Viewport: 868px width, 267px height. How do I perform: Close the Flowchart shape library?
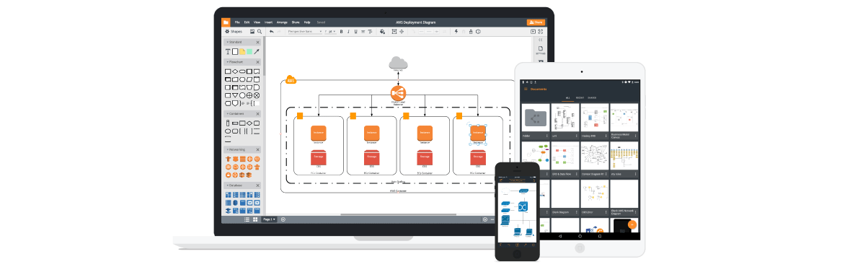(x=257, y=62)
